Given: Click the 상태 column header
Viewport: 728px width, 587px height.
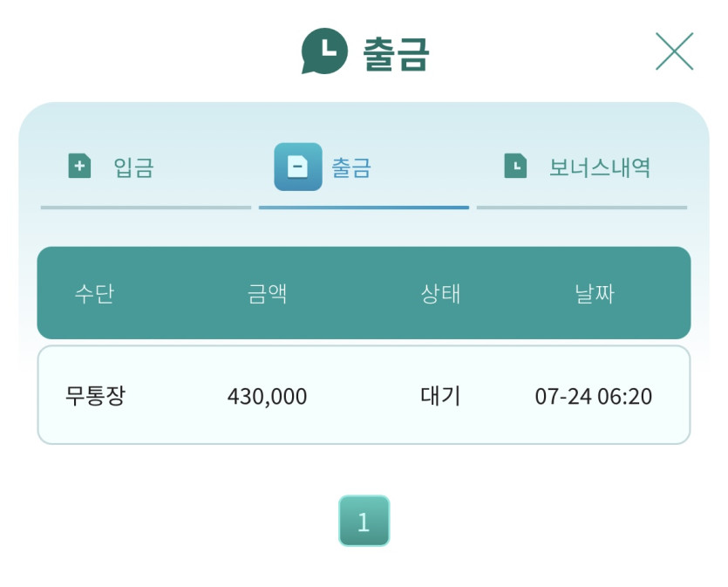Looking at the screenshot, I should coord(440,293).
